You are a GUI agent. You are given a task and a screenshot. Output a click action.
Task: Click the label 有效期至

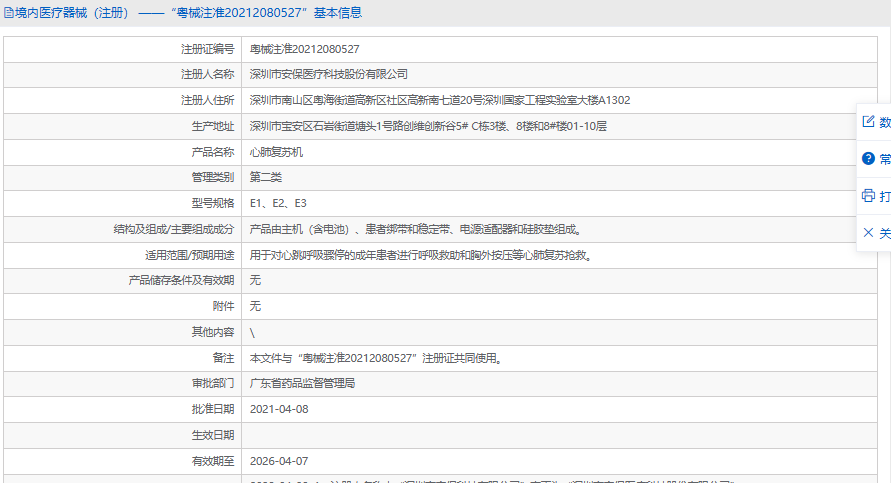213,461
